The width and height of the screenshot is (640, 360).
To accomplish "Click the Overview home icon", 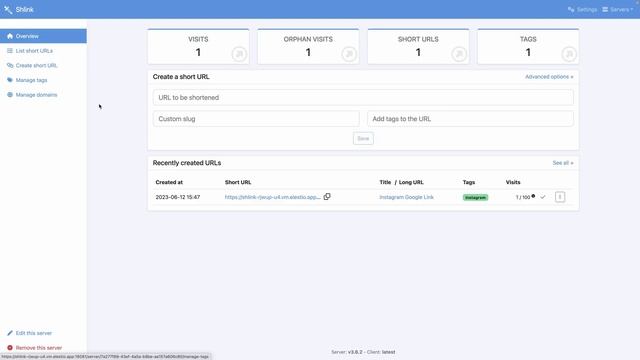I will pyautogui.click(x=10, y=36).
